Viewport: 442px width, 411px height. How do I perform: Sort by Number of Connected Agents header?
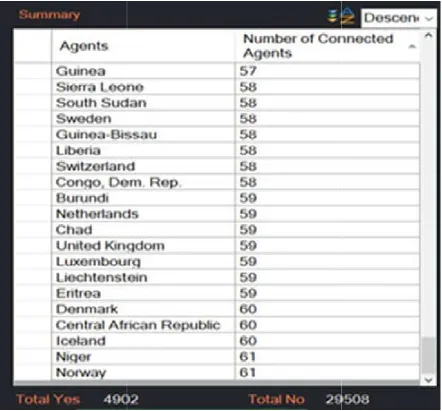point(328,46)
